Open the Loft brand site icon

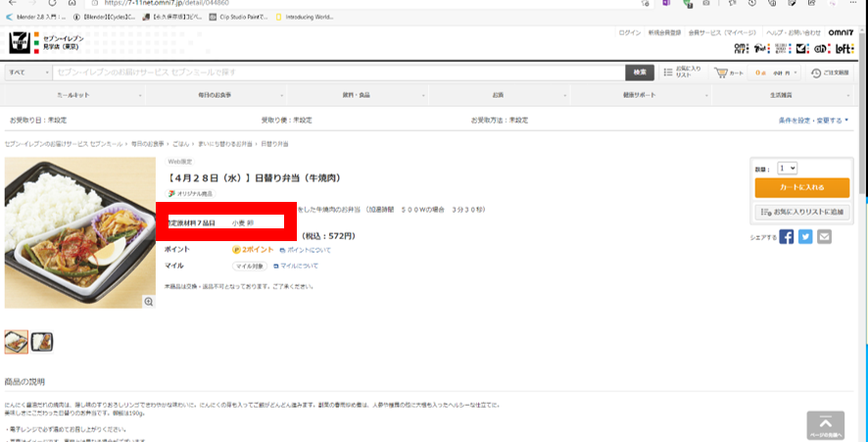pyautogui.click(x=844, y=49)
